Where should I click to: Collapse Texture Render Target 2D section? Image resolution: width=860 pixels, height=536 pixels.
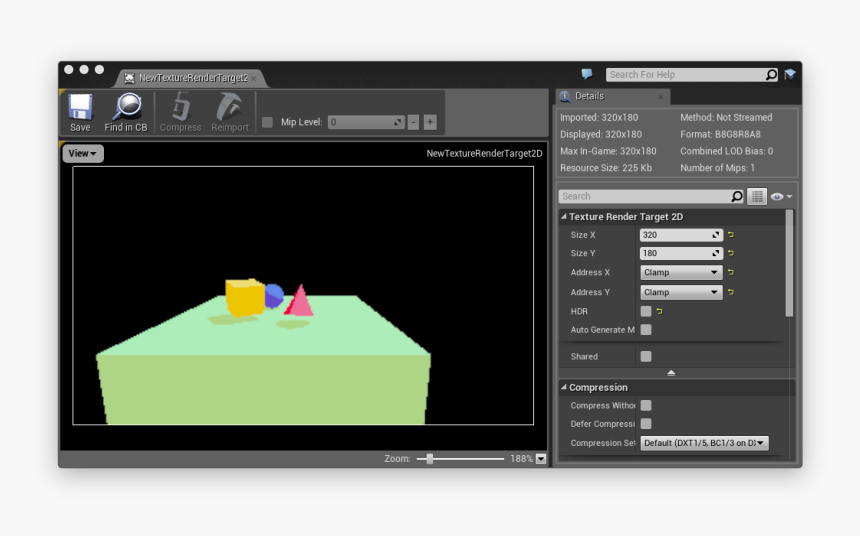563,217
